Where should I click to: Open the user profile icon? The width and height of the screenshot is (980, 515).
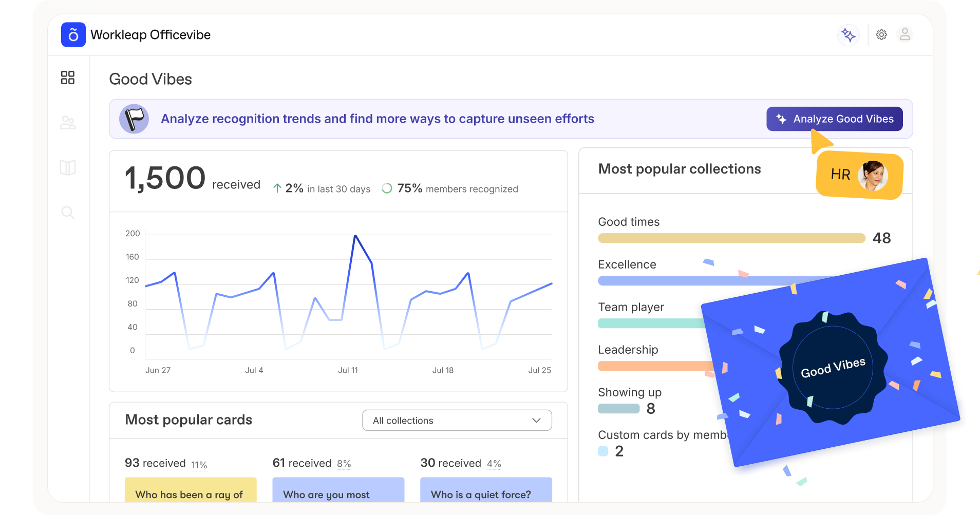coord(904,35)
